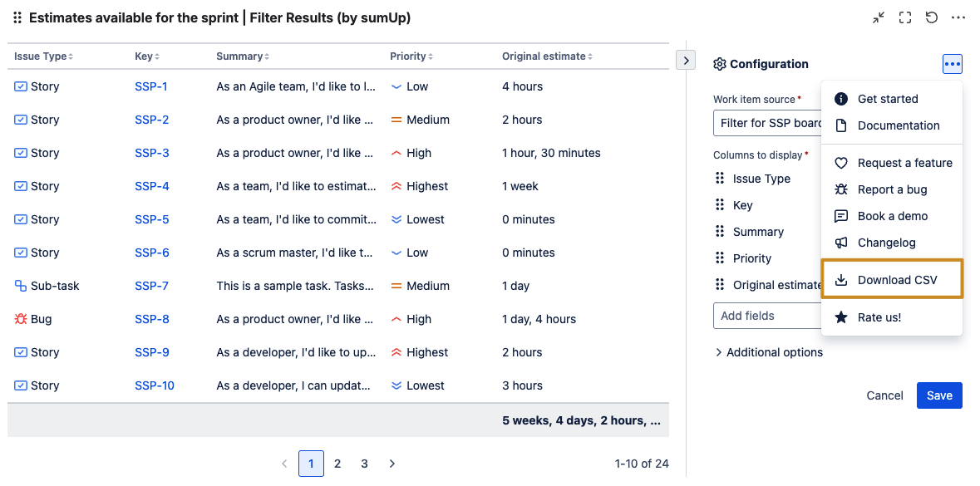Choose Report a bug menu entry

tap(892, 189)
